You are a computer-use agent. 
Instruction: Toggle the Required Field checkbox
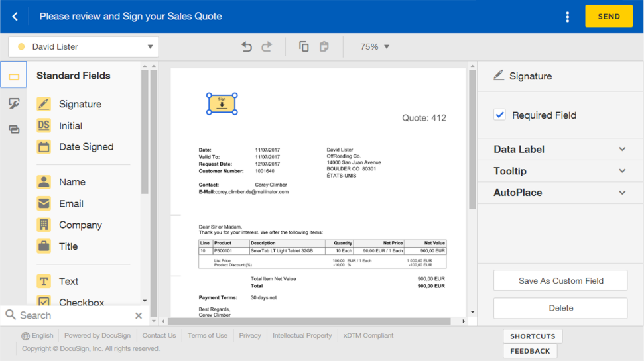click(500, 115)
